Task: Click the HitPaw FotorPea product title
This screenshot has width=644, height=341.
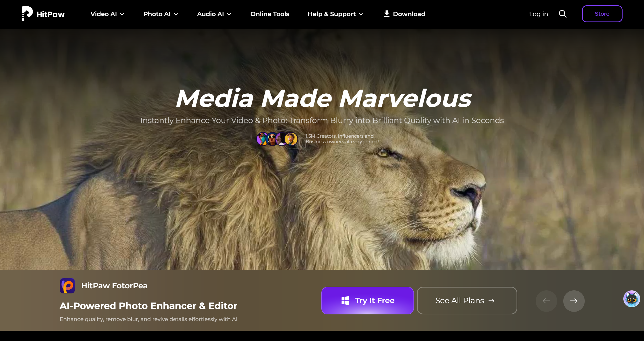Action: 114,285
